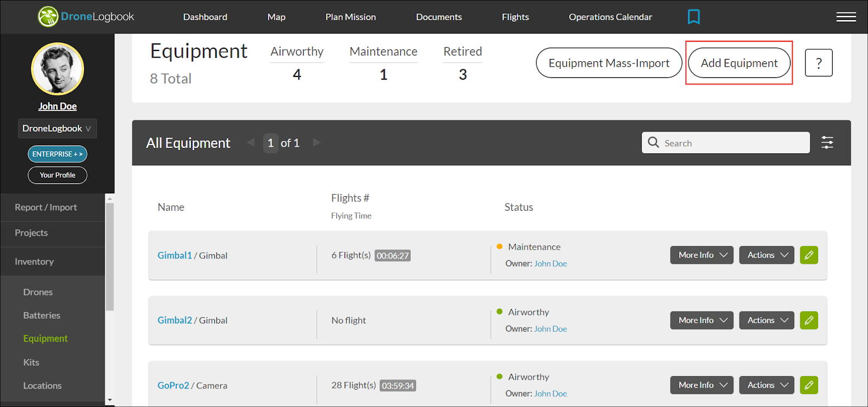Click John Doe profile picture
The image size is (868, 407).
58,69
